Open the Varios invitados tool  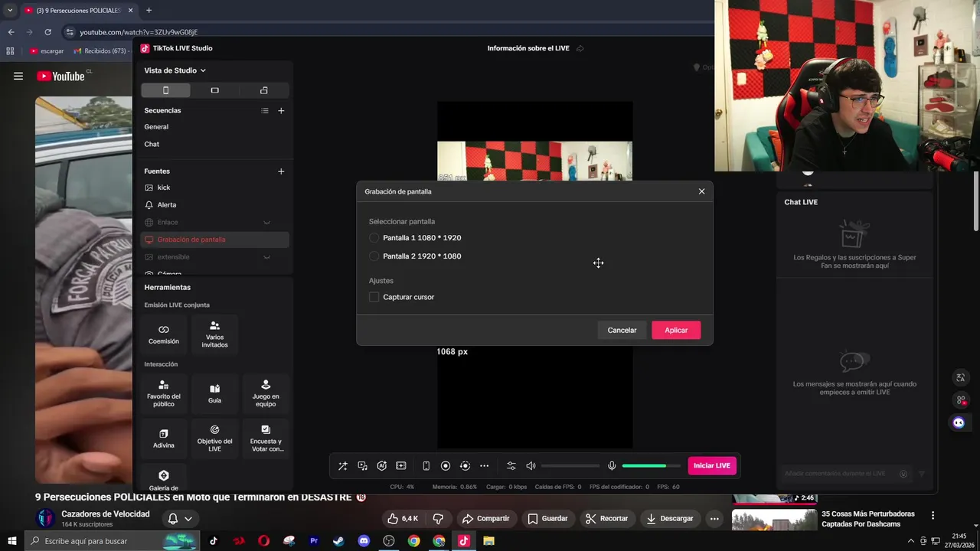coord(214,334)
